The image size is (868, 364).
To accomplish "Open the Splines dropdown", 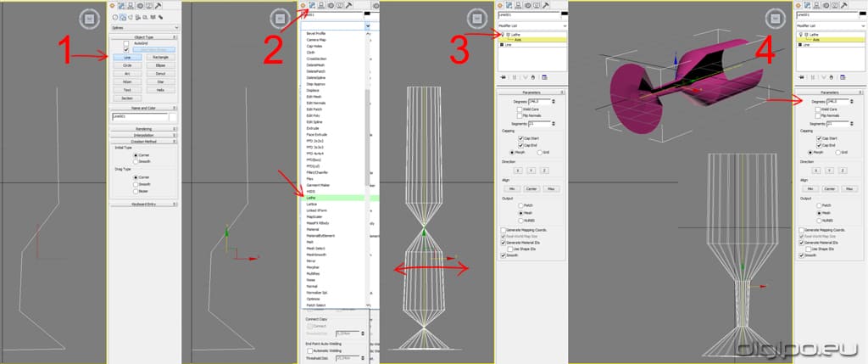I will coord(145,27).
